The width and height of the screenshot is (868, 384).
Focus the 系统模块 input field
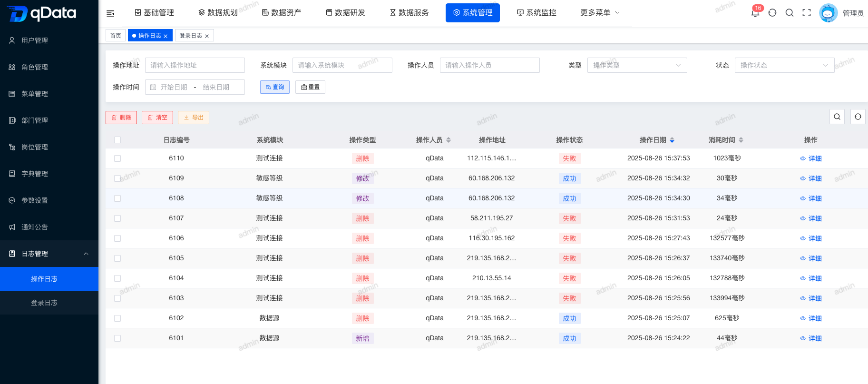click(x=342, y=65)
